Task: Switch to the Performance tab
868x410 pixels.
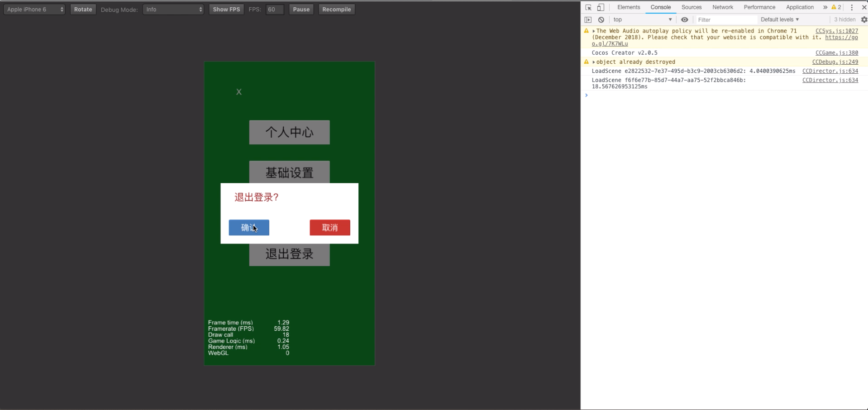Action: pyautogui.click(x=759, y=7)
